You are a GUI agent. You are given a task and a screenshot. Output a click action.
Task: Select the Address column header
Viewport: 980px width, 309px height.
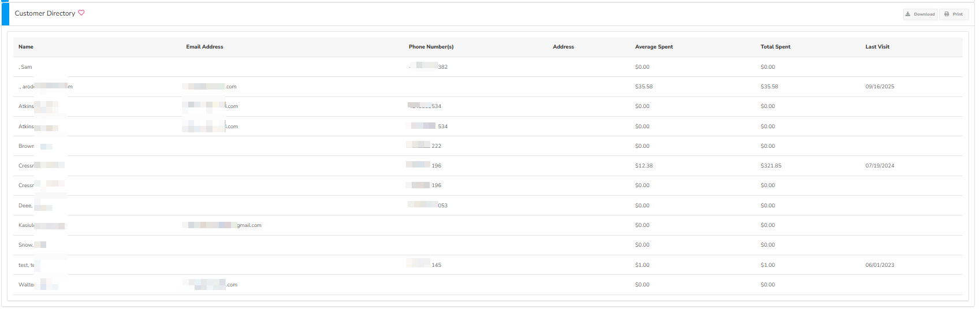point(563,47)
